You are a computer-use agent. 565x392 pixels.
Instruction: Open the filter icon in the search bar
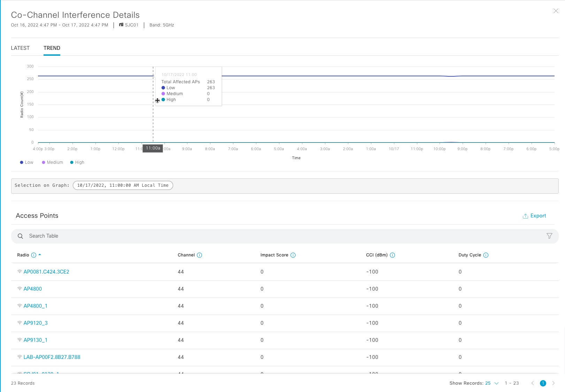pyautogui.click(x=549, y=236)
